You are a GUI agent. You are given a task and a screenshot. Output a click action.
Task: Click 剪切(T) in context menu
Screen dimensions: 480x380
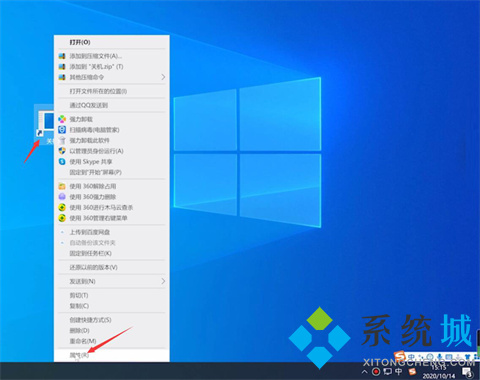(x=112, y=295)
